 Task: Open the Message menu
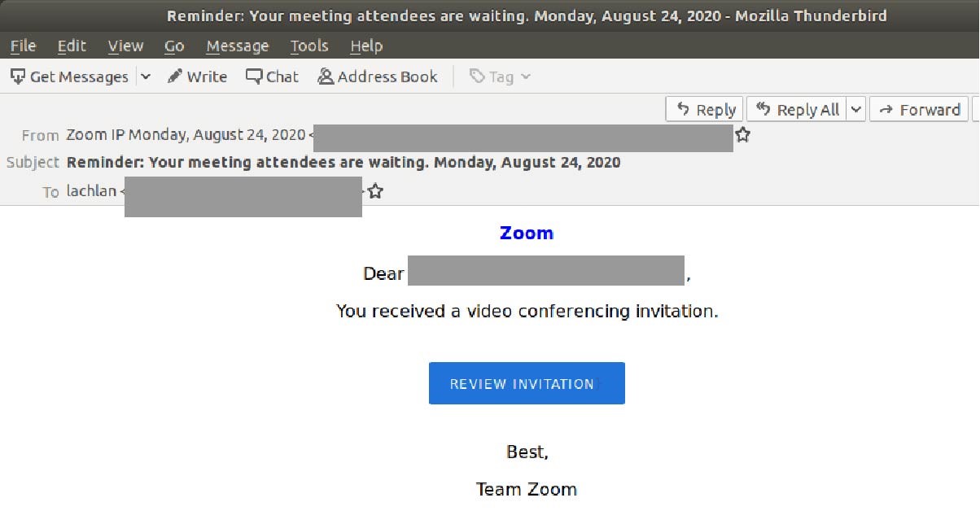pos(237,46)
